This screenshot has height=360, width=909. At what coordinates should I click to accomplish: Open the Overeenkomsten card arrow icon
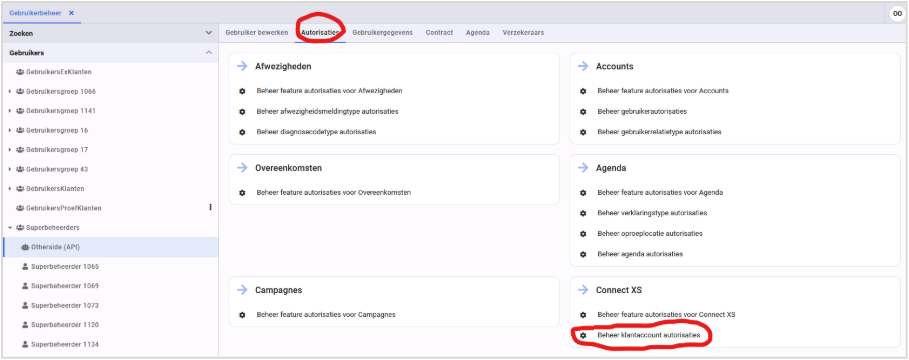[242, 168]
